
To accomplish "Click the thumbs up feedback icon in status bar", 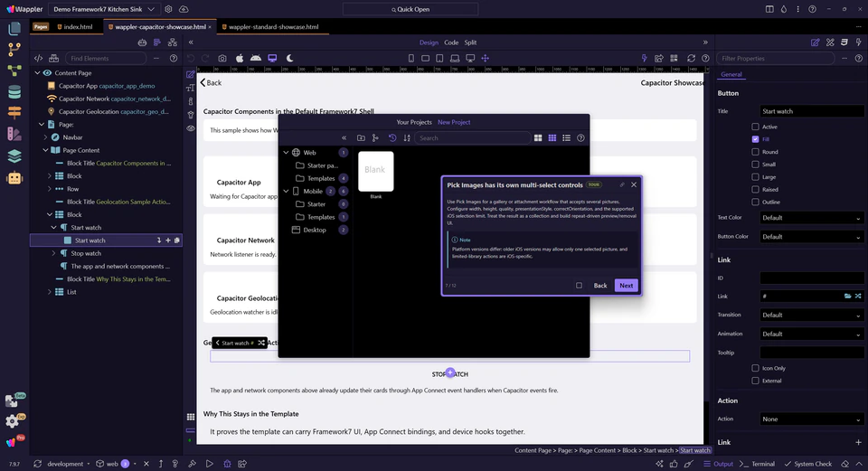I will 674,464.
